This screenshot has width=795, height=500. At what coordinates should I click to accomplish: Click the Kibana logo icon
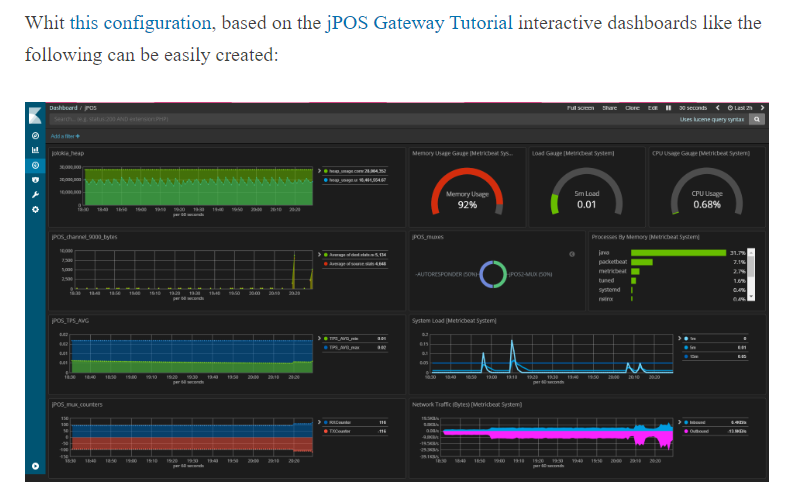[36, 114]
